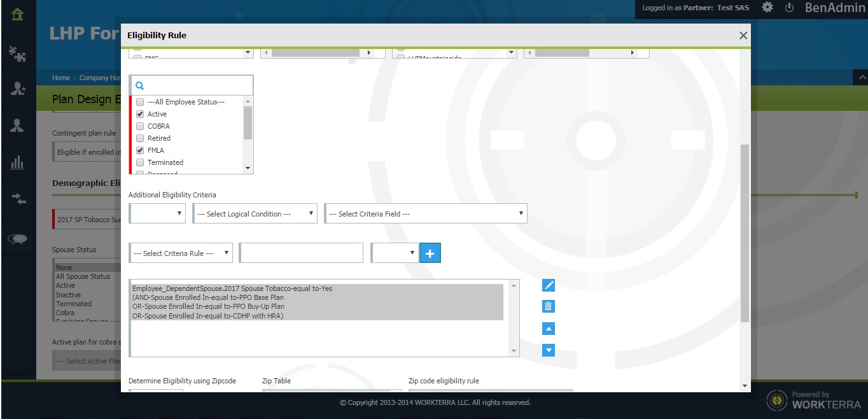Image resolution: width=868 pixels, height=419 pixels.
Task: Click the settings gear icon
Action: pyautogui.click(x=767, y=8)
